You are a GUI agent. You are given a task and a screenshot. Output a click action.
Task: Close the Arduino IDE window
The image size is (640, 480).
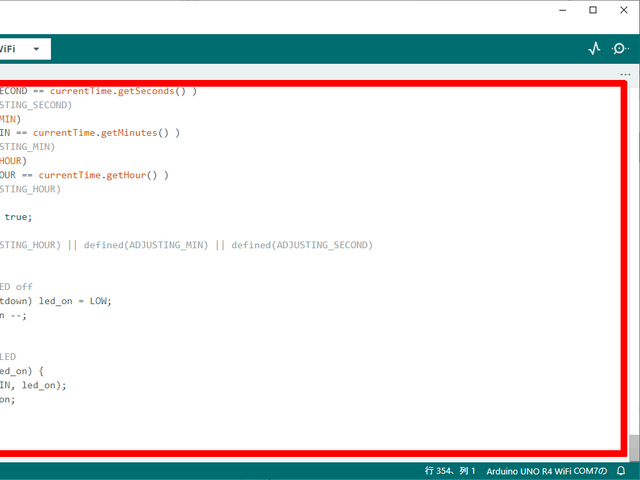tap(623, 11)
